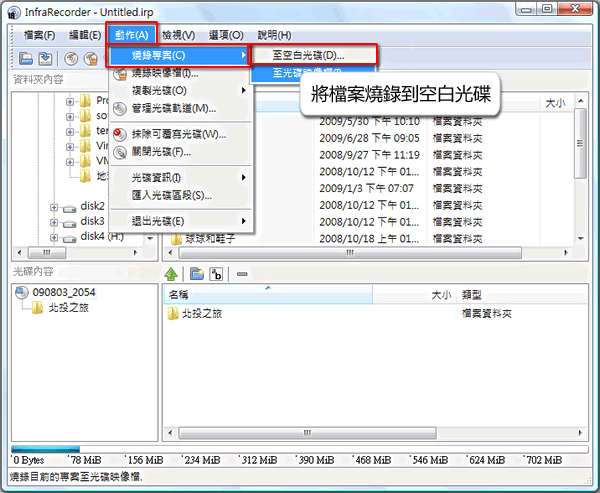Open the 編輯(E) menu
The image size is (600, 493).
(x=85, y=36)
